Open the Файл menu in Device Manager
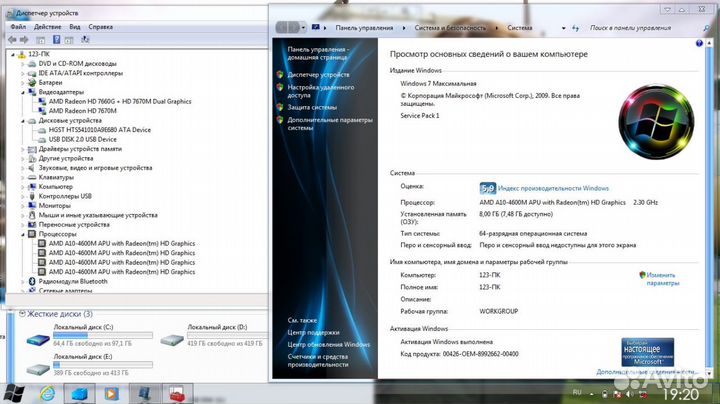Image resolution: width=720 pixels, height=404 pixels. 18,27
